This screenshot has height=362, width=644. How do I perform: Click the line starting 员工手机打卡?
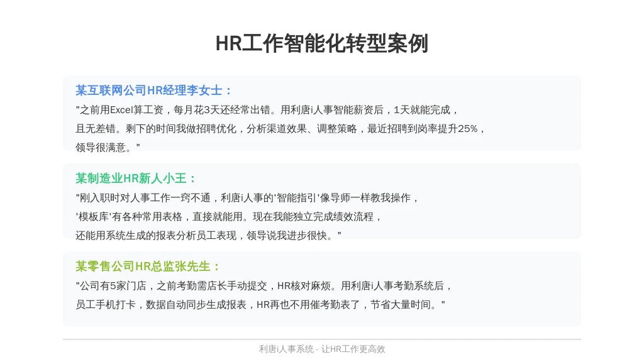pos(260,305)
